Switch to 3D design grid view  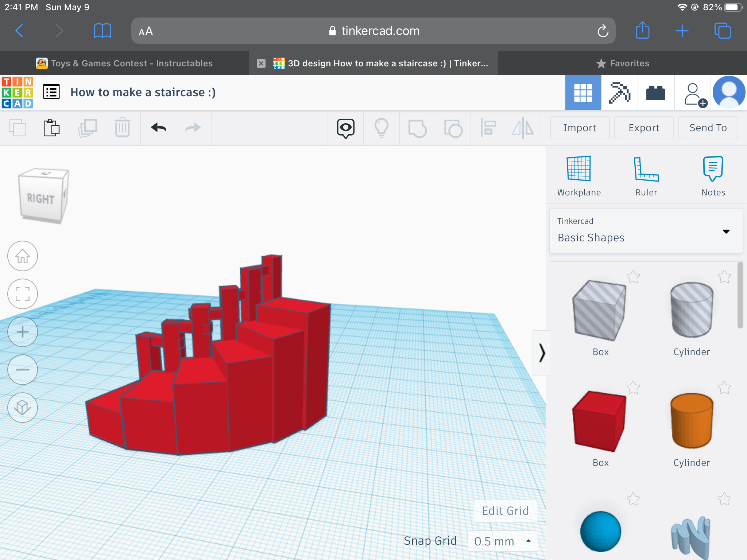point(583,93)
